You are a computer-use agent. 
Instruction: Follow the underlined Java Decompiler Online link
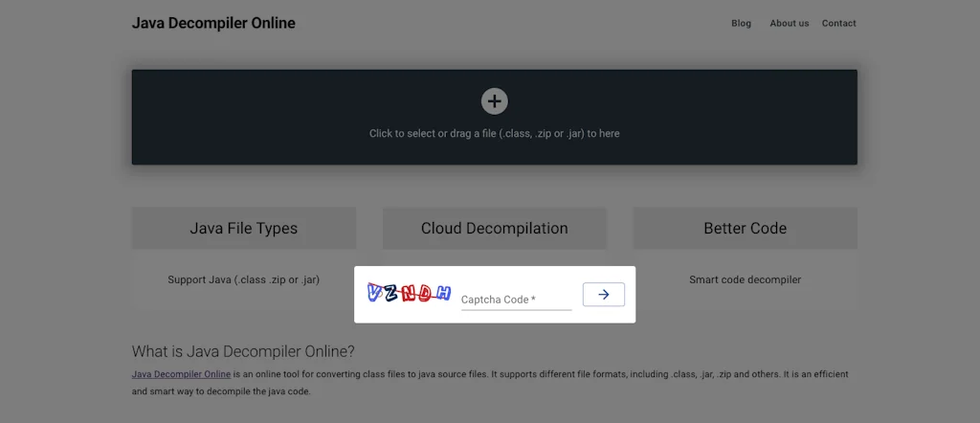tap(181, 374)
